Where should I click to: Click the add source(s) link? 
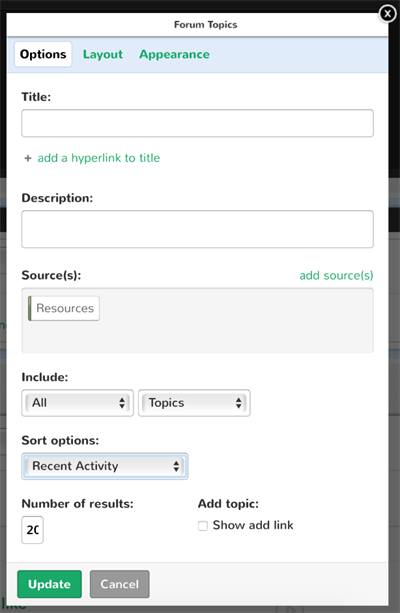pos(336,276)
